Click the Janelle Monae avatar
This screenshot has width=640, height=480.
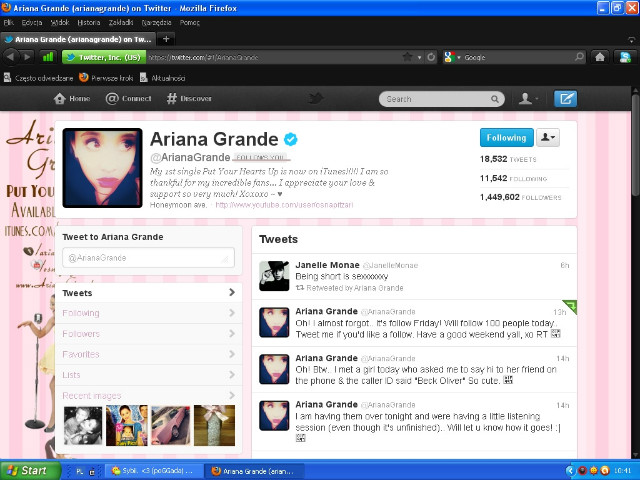point(274,276)
